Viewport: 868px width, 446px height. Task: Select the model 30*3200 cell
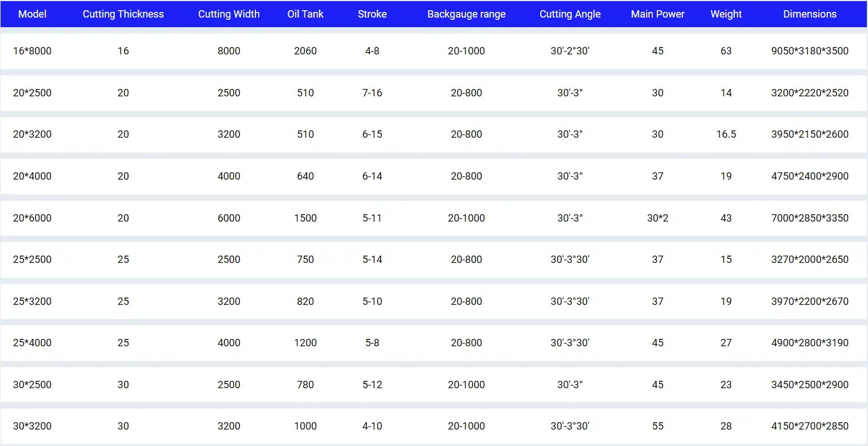click(x=32, y=426)
